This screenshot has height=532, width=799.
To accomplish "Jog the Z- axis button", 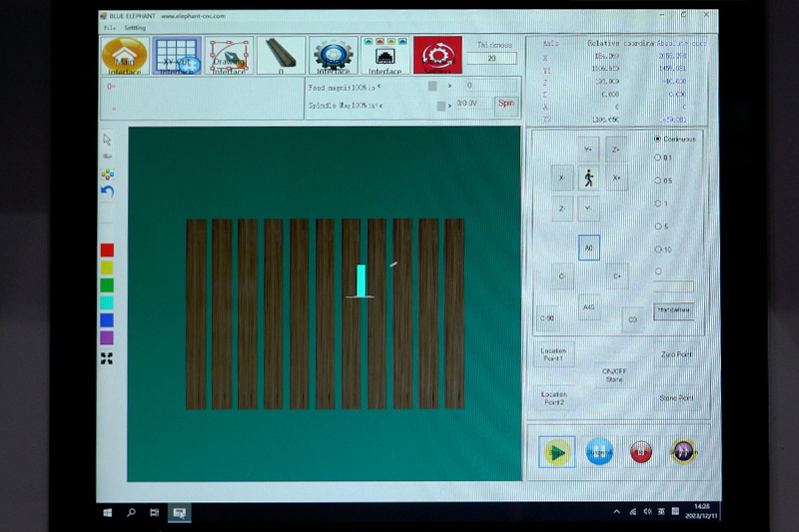I will [562, 209].
